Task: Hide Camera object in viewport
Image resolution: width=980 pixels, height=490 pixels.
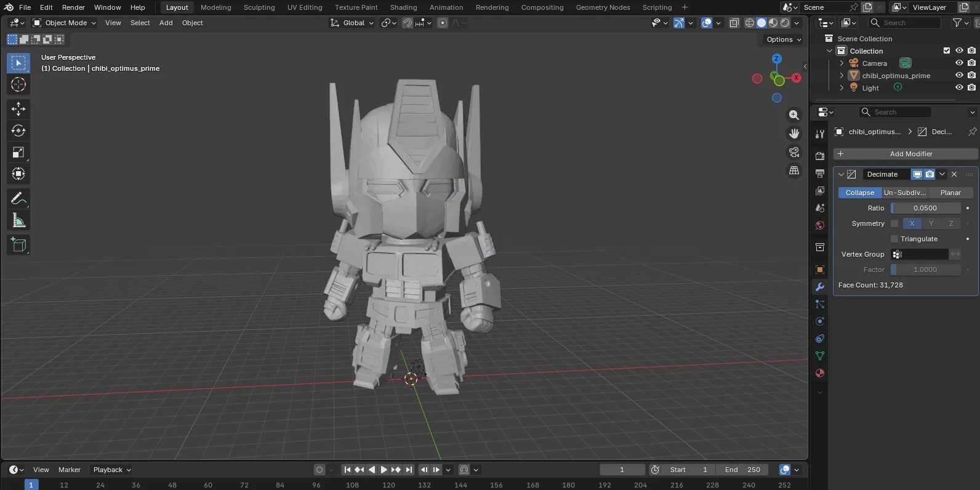Action: (x=959, y=63)
